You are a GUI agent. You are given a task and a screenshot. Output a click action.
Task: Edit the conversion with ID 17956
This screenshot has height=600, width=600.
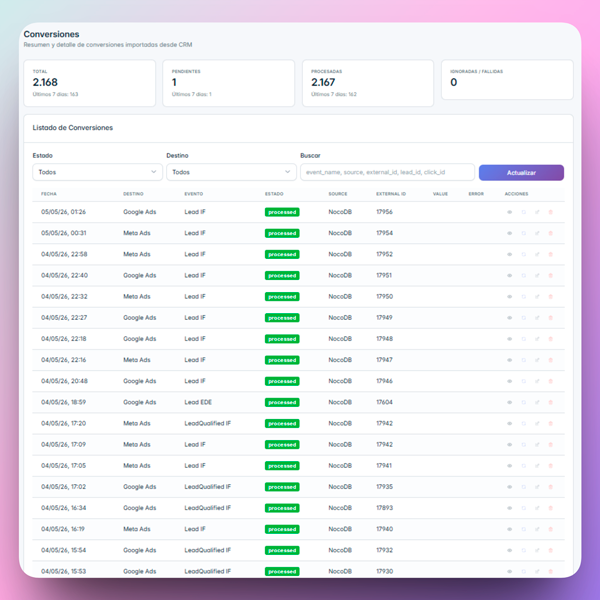(x=537, y=212)
